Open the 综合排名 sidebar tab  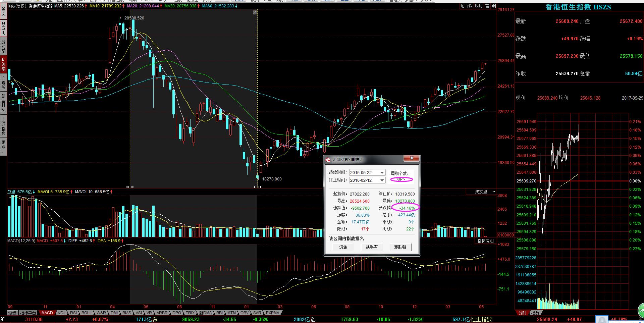[x=3, y=103]
